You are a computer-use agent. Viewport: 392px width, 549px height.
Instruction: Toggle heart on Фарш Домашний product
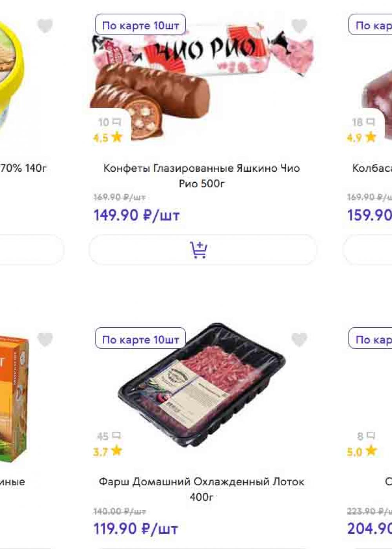tap(299, 340)
